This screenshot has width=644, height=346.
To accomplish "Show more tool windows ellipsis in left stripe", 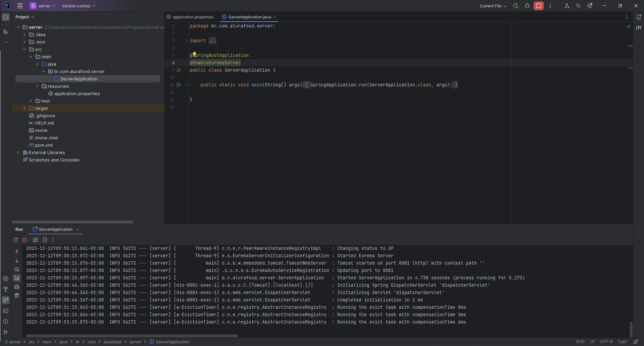I will 6,42.
